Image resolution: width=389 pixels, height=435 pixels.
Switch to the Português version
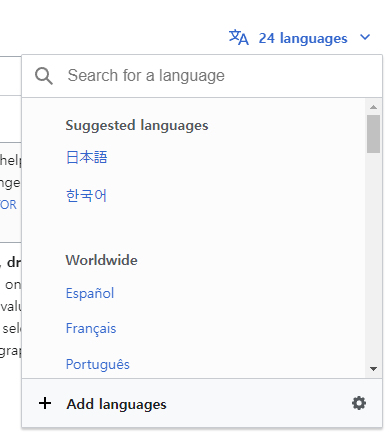pos(98,364)
